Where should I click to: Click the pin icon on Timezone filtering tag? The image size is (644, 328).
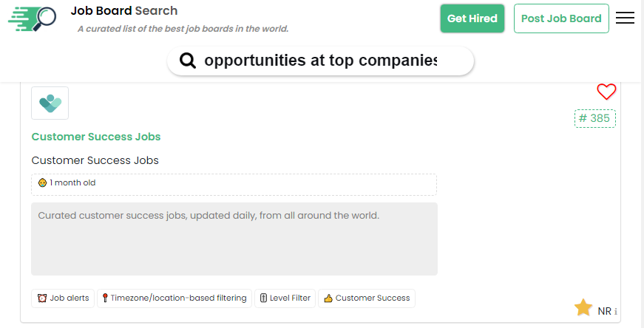tap(105, 298)
